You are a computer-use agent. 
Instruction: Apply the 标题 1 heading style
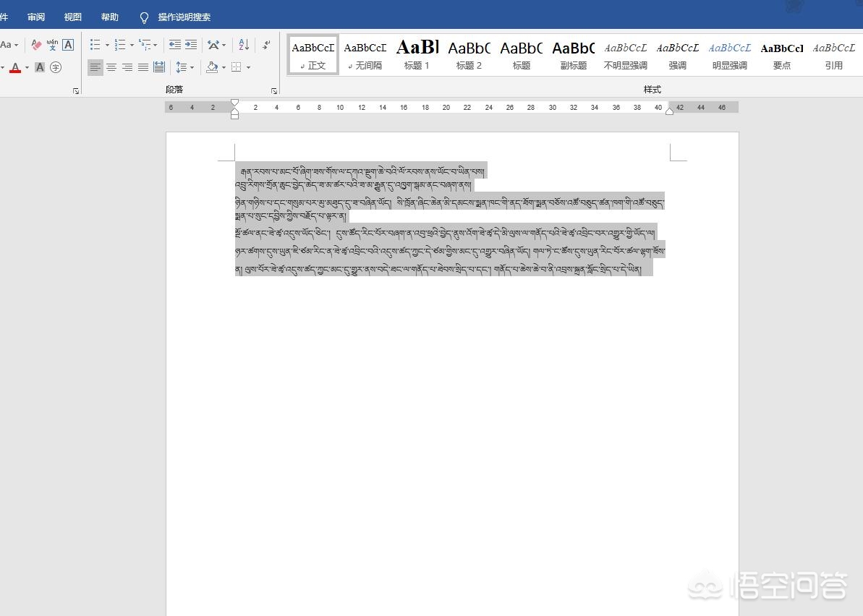coord(417,55)
